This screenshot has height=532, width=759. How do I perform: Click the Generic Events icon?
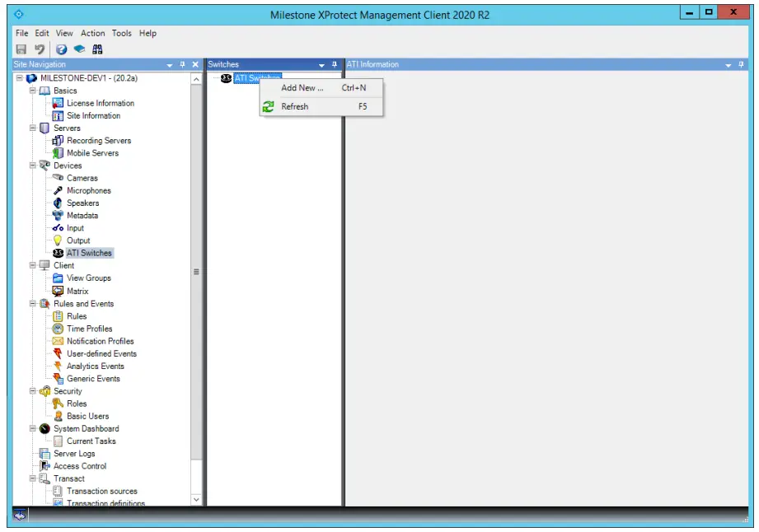coord(58,379)
